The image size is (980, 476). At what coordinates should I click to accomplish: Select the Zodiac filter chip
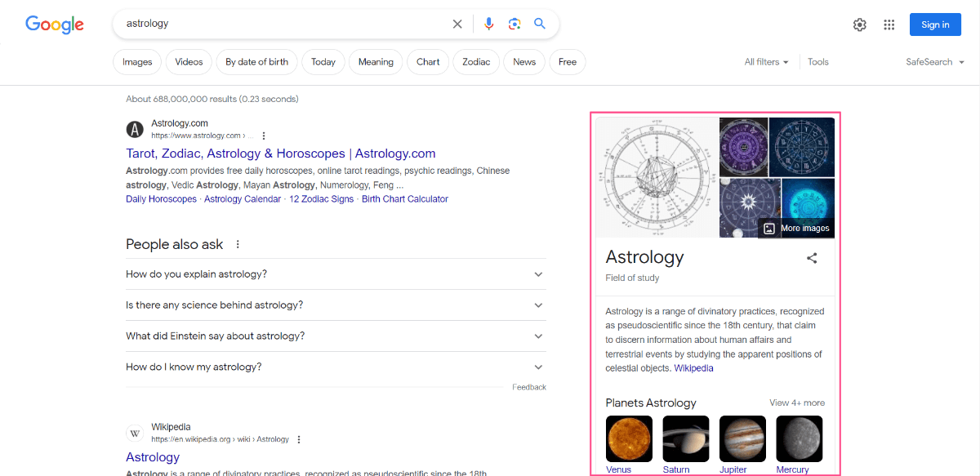[476, 62]
